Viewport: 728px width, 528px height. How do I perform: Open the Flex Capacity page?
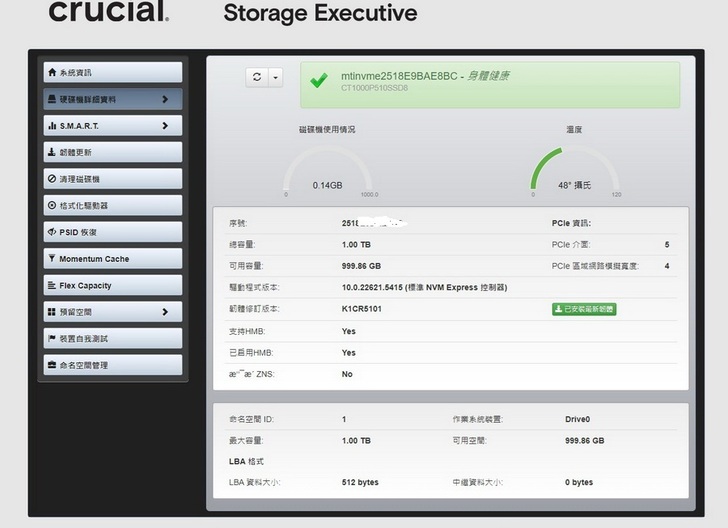coord(112,286)
